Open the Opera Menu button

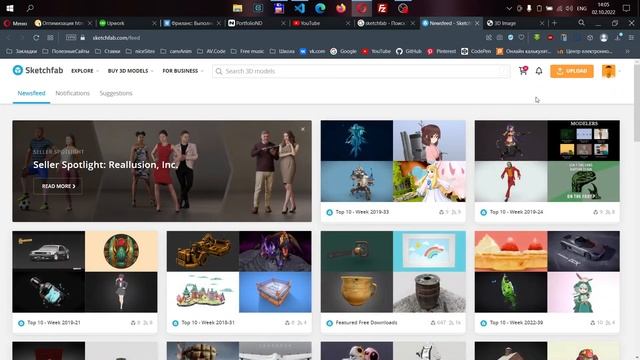[15, 23]
